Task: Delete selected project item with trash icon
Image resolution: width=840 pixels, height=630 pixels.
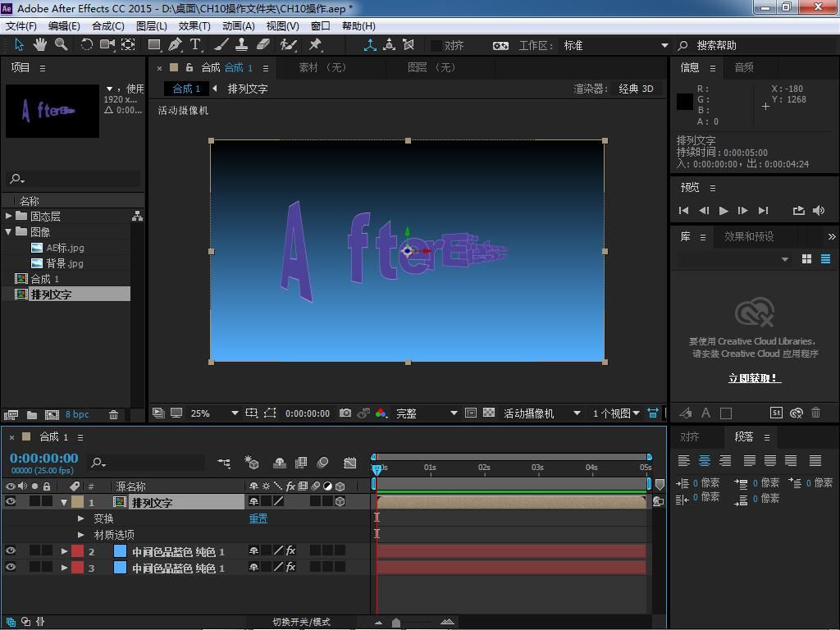Action: click(113, 414)
